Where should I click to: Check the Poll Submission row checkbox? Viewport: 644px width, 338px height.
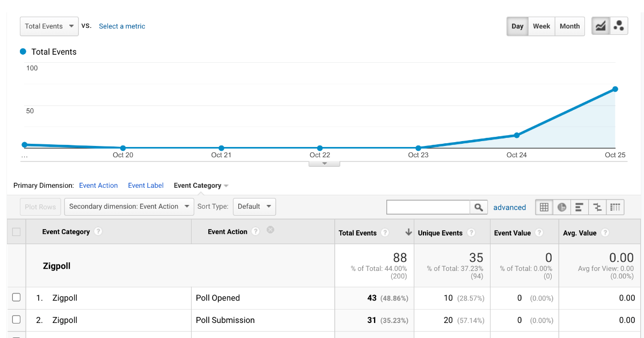pyautogui.click(x=16, y=320)
